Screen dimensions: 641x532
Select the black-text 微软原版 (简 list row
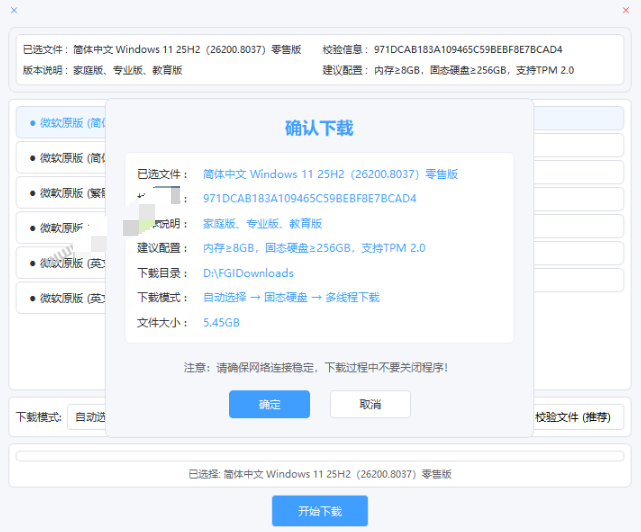[x=61, y=158]
